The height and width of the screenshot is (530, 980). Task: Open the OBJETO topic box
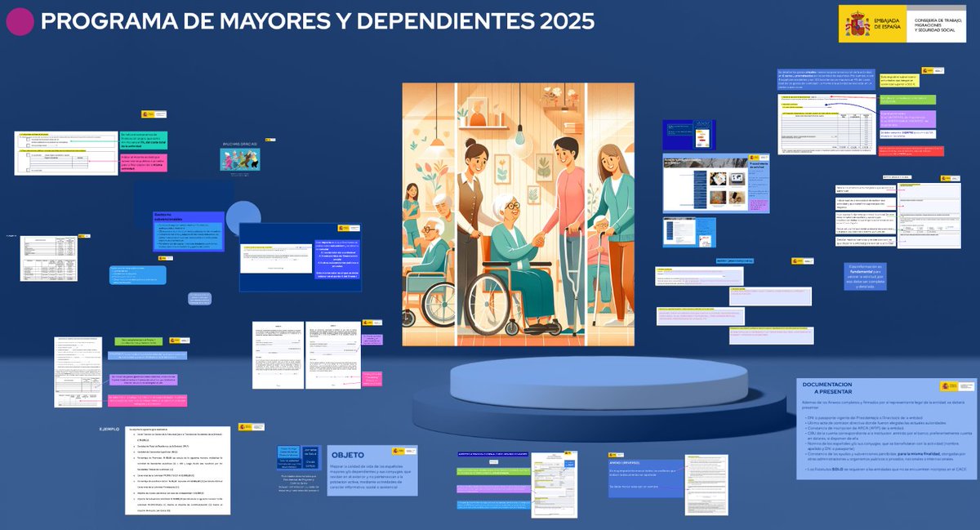tap(372, 470)
